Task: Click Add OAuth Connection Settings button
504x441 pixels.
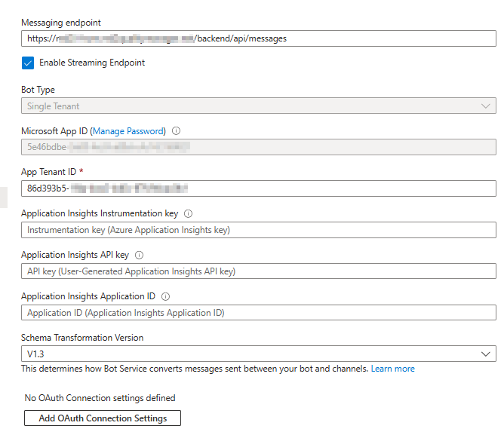Action: (103, 418)
